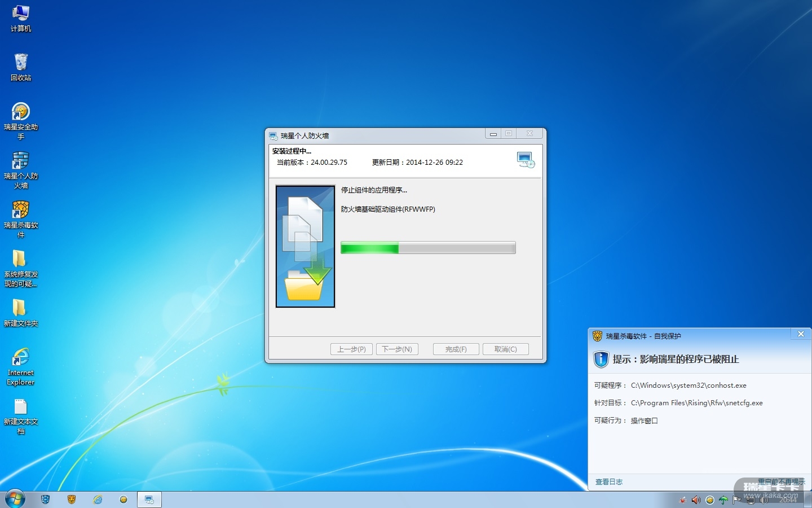Screen dimensions: 812x508
Task: Close the 瑞星杀毒软件 自我保护 popup
Action: [801, 334]
